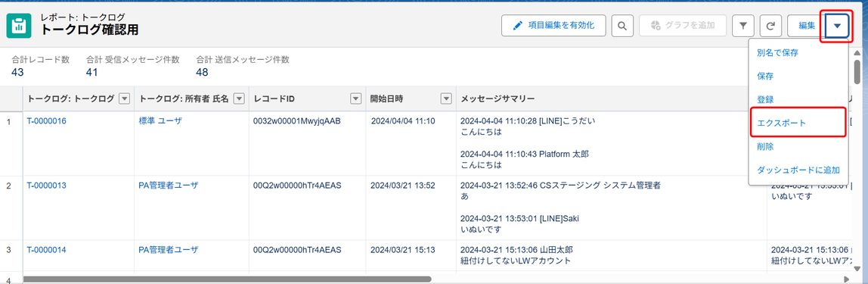868x284 pixels.
Task: Click the start date 2024/04/04 11:10
Action: 403,121
